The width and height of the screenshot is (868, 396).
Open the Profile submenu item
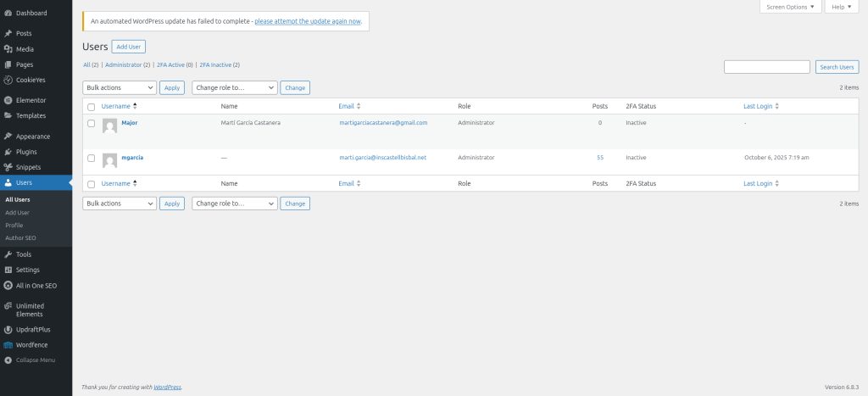tap(14, 225)
